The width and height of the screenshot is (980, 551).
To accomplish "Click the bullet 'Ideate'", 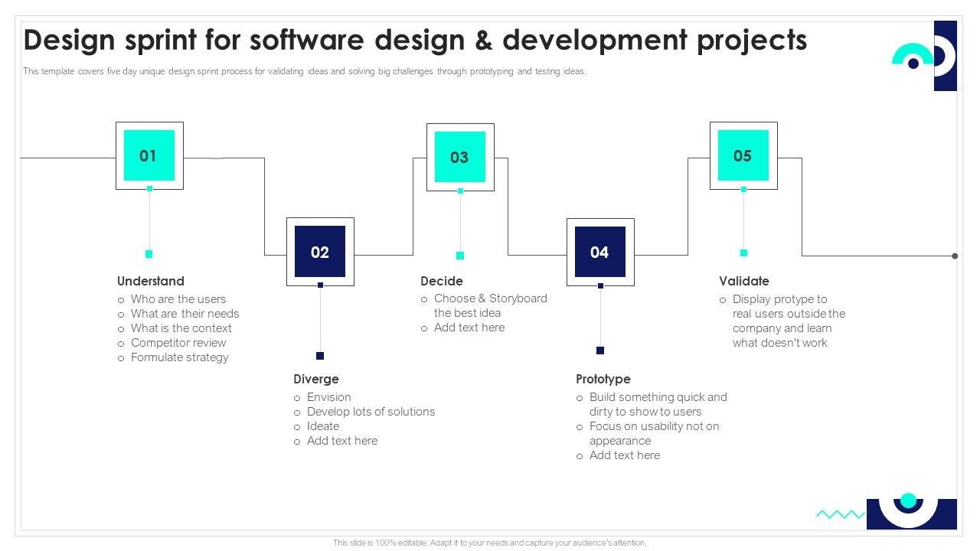I will [323, 426].
